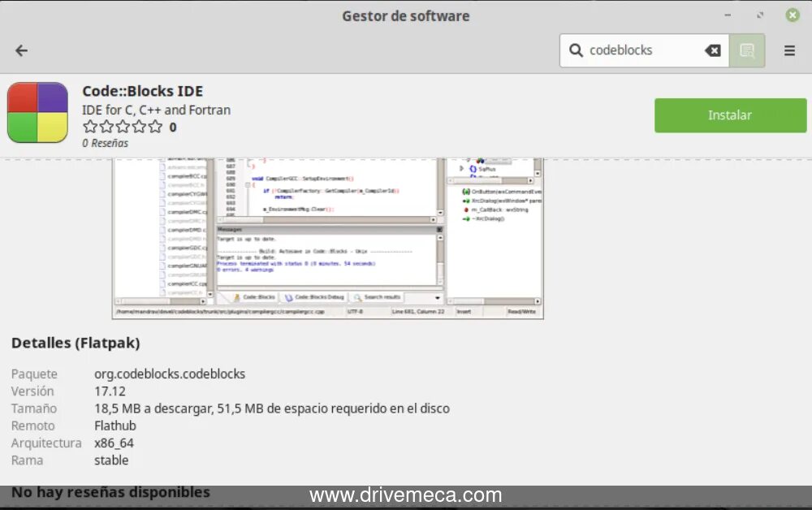Toggle search in descriptions button
Screen dimensions: 812x510
pos(747,50)
